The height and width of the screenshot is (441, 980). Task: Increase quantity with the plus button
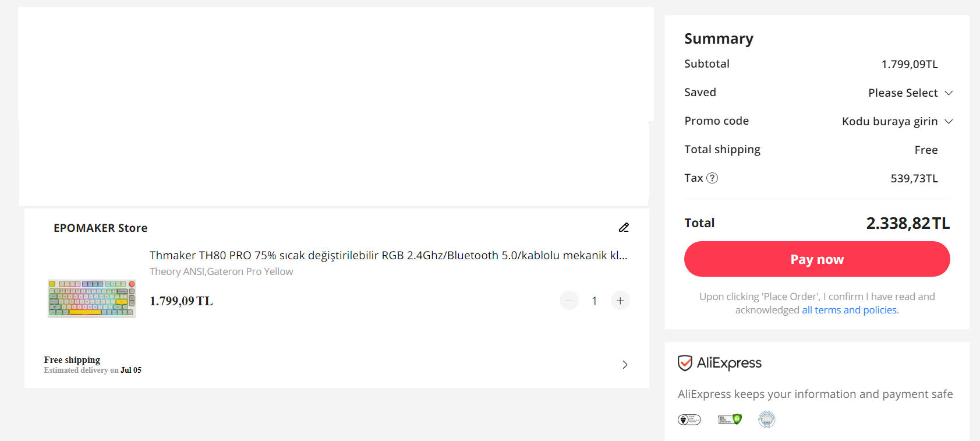coord(620,301)
